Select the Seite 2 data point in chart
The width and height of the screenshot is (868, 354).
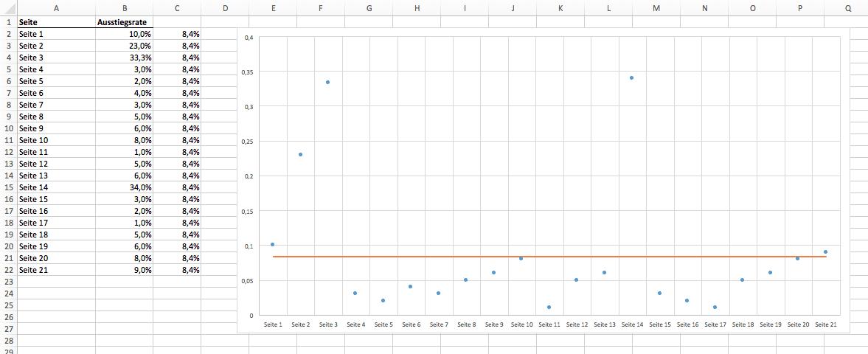click(x=300, y=154)
